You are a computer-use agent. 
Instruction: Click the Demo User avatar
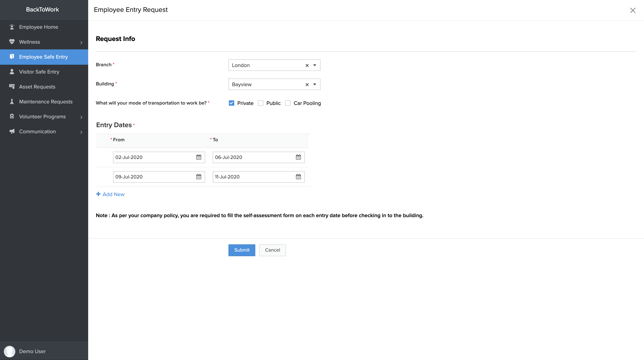[x=10, y=351]
